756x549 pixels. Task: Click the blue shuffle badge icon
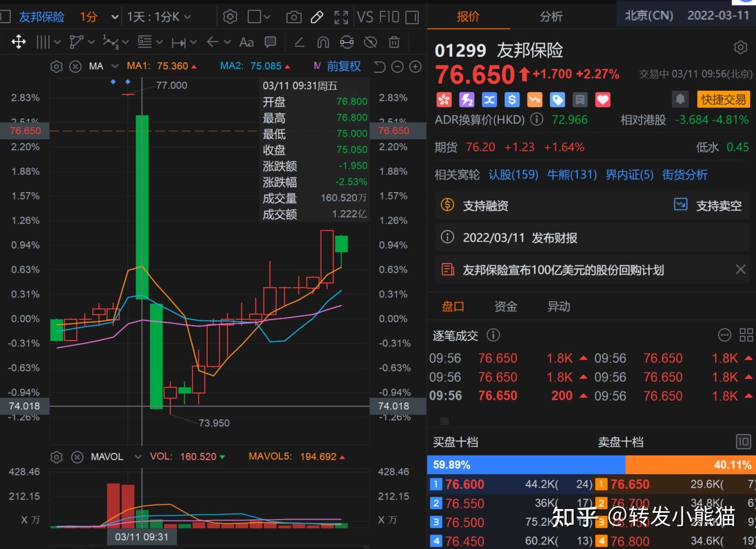click(x=489, y=100)
